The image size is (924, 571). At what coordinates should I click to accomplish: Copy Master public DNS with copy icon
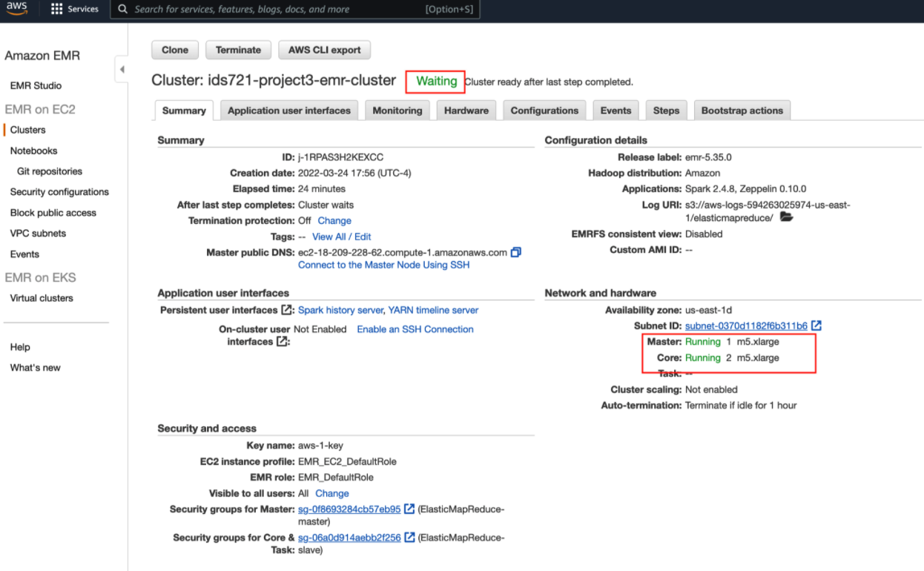(x=516, y=252)
